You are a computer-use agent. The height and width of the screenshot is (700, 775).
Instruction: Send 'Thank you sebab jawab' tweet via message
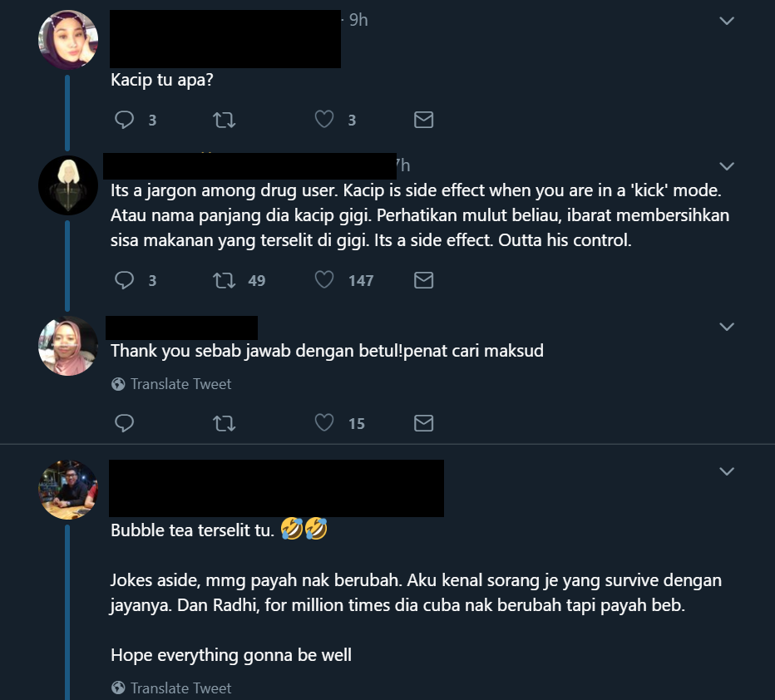423,423
